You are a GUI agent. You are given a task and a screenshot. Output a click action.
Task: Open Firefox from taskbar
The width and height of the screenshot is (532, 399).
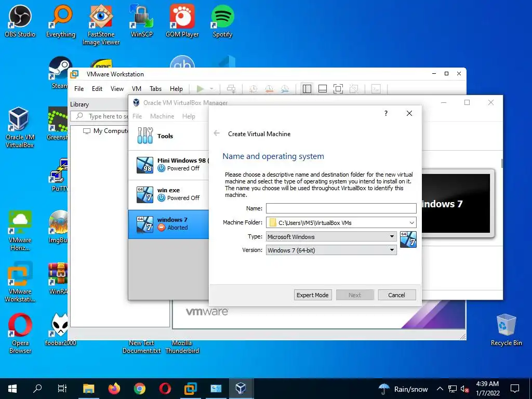coord(114,389)
